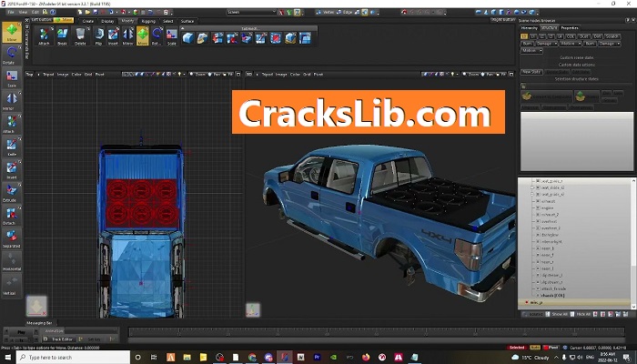Image resolution: width=637 pixels, height=364 pixels.
Task: Click first Submesh cube icon
Action: [187, 38]
